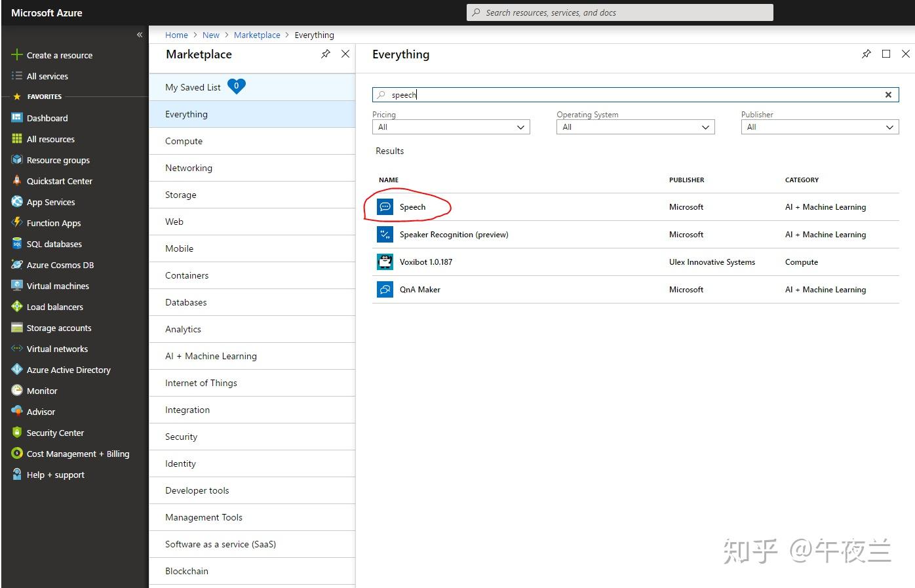Click the Virtual networks icon

17,349
